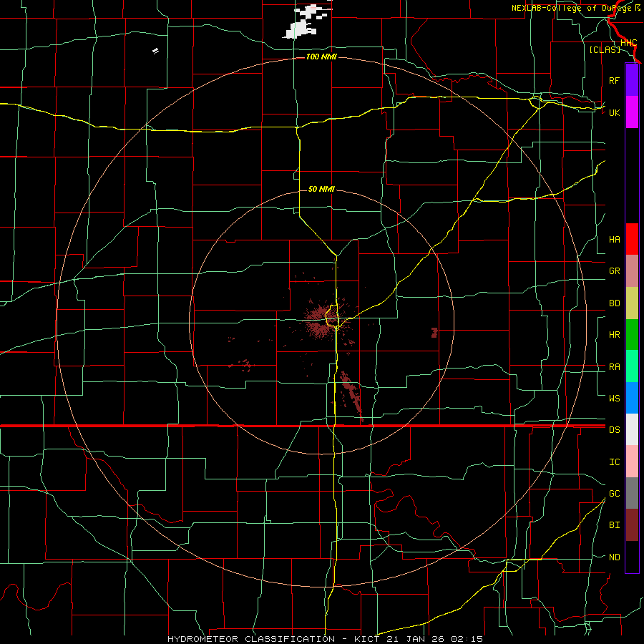Click the UK magenta legend color
Viewport: 644px width, 644px height.
pyautogui.click(x=632, y=112)
